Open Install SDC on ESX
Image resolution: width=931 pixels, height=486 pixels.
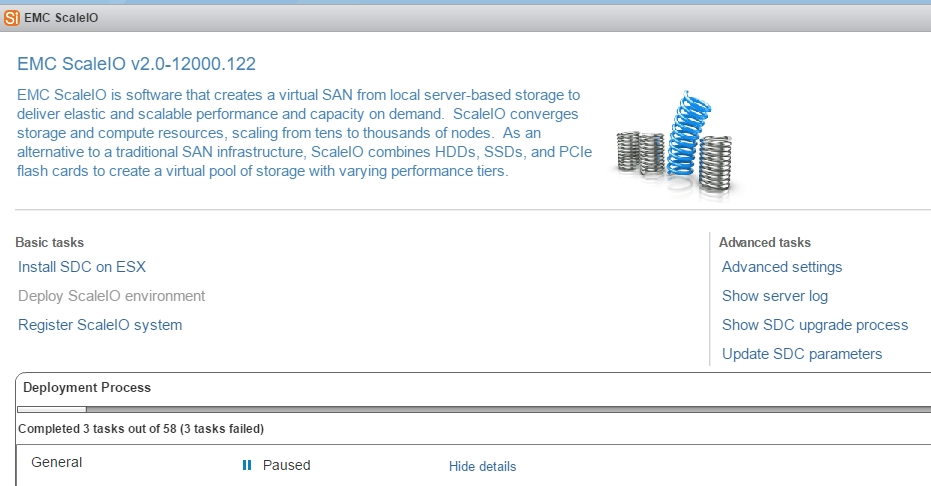[x=82, y=267]
